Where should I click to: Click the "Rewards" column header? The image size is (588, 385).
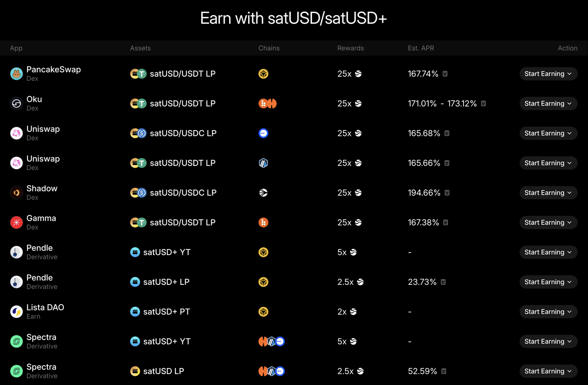[351, 48]
